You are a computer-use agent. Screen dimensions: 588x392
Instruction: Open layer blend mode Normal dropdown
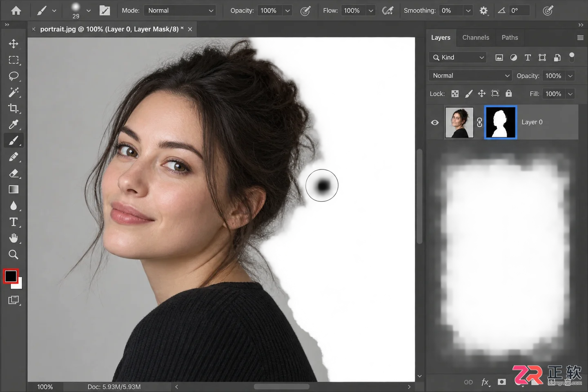pos(470,76)
